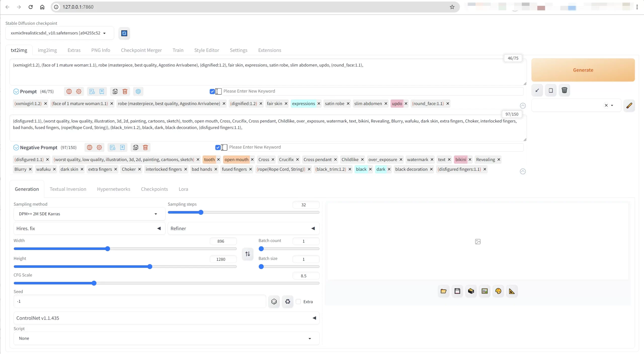Click the globe icon in Negative Prompt toolbar

pyautogui.click(x=90, y=147)
